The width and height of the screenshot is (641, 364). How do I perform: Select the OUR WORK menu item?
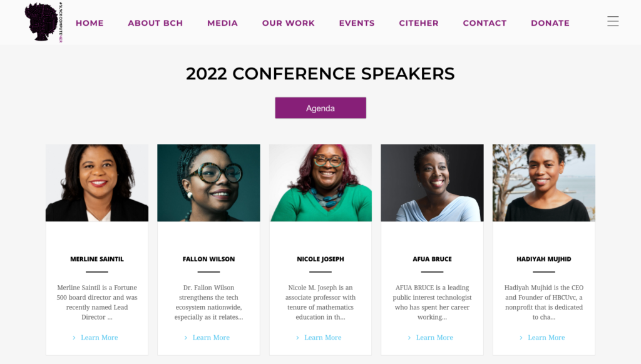(x=288, y=23)
